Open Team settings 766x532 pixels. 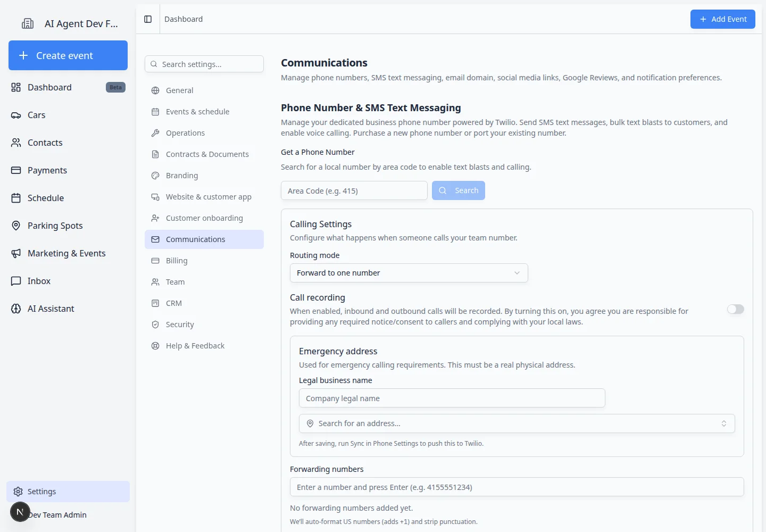click(x=204, y=282)
